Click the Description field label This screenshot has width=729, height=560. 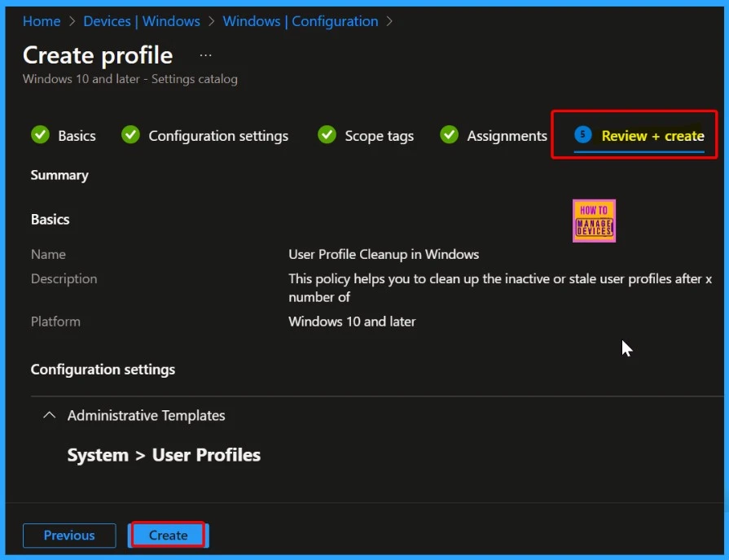64,279
